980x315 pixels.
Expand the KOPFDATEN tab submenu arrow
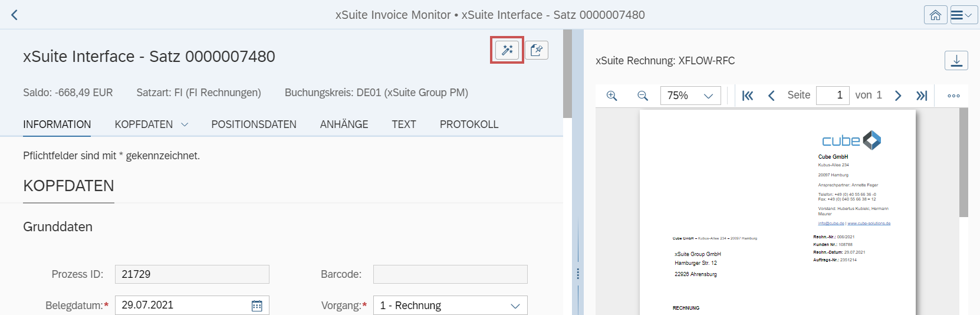(185, 124)
